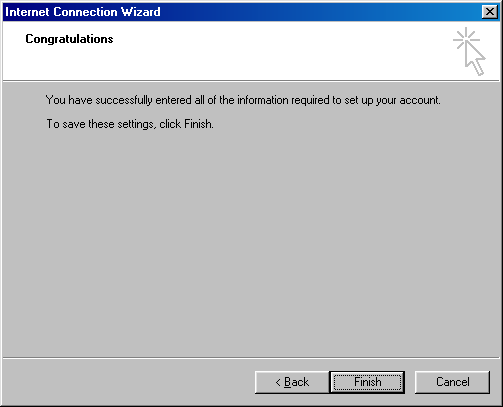Close the wizard with the X button
Viewport: 503px width, 407px height.
pos(490,12)
